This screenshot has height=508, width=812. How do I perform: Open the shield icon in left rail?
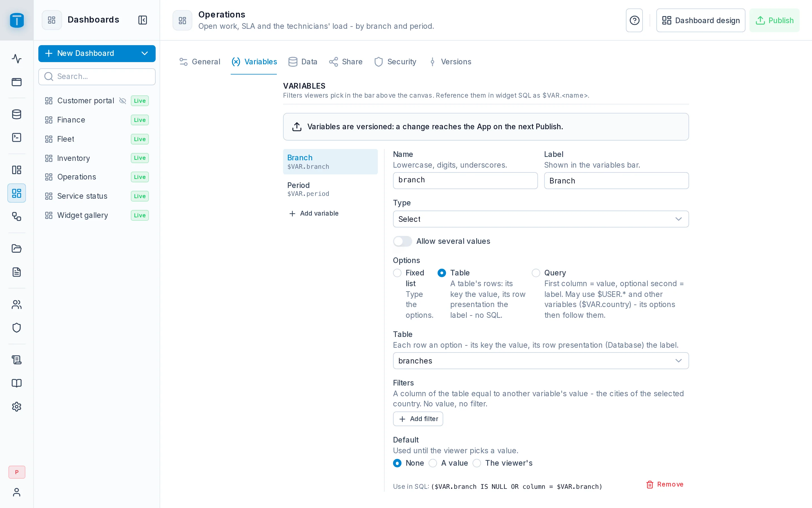pos(16,328)
